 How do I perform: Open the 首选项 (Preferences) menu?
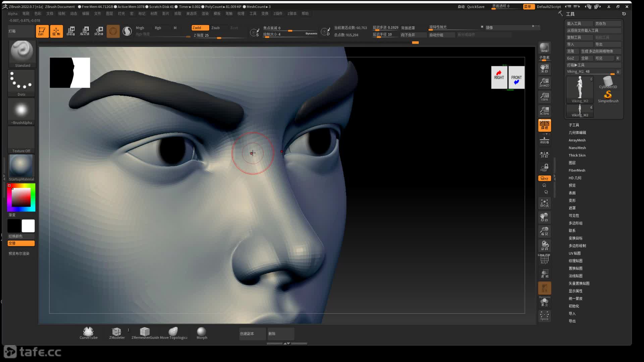(x=192, y=14)
